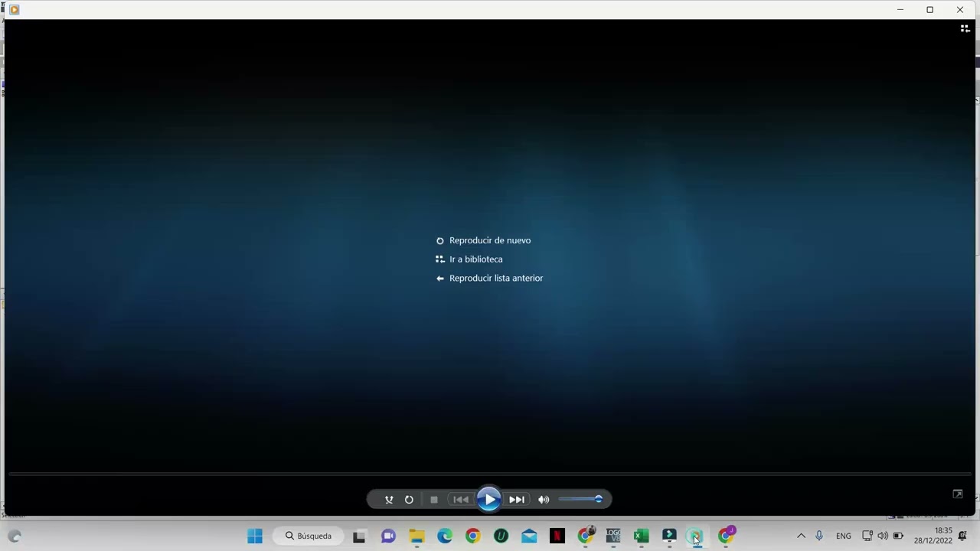Open the Teams Chat taskbar icon
This screenshot has width=980, height=551.
(x=388, y=536)
